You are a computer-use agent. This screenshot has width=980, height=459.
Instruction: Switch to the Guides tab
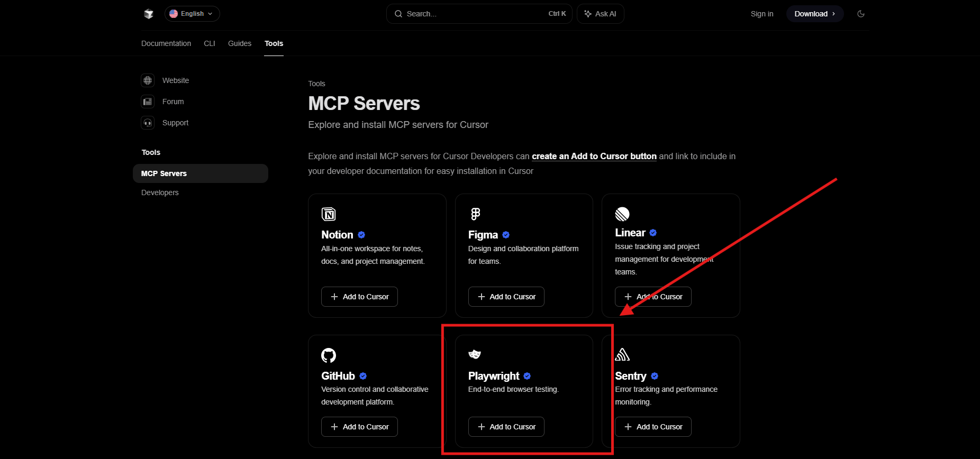(x=240, y=43)
